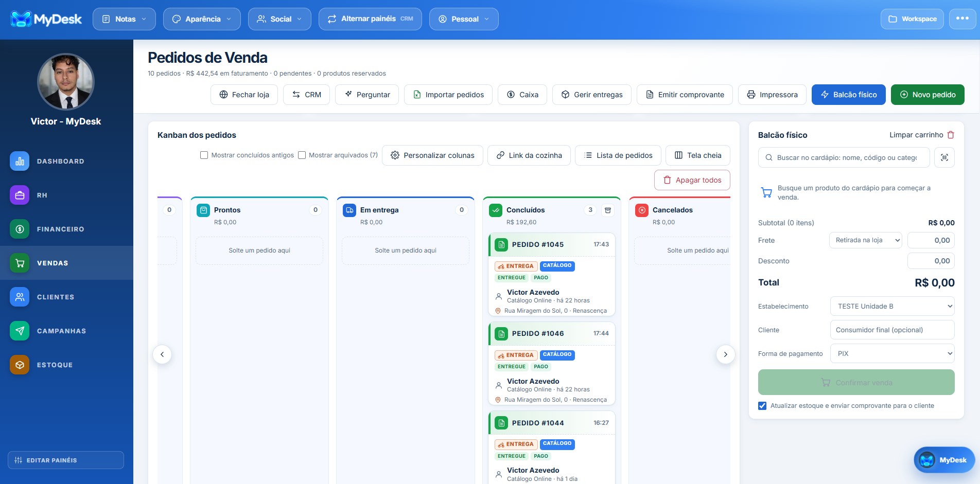
Task: Click Victor's profile photo
Action: point(66,82)
